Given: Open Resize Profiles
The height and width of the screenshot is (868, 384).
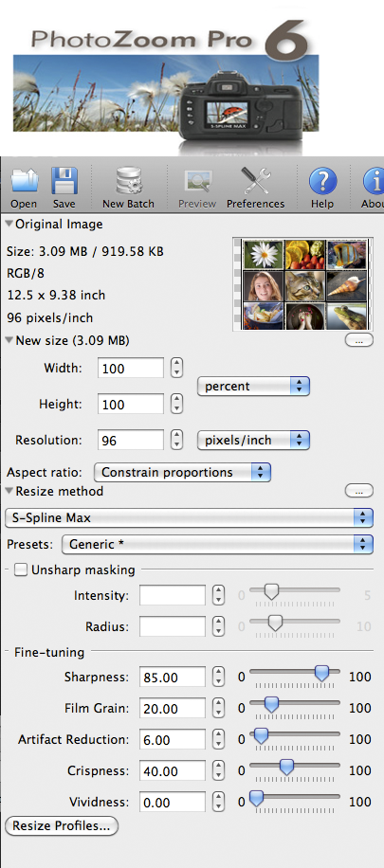Looking at the screenshot, I should [x=62, y=826].
